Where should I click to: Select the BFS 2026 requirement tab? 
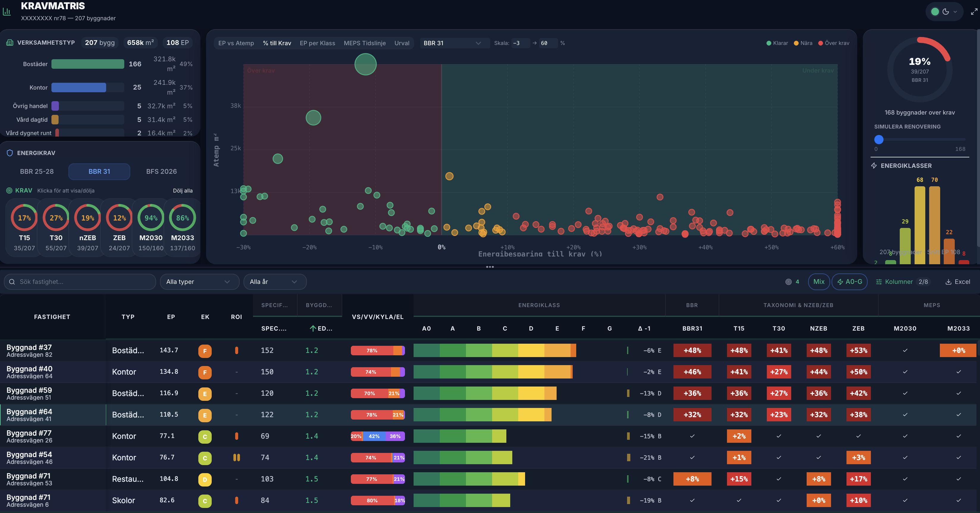coord(161,171)
